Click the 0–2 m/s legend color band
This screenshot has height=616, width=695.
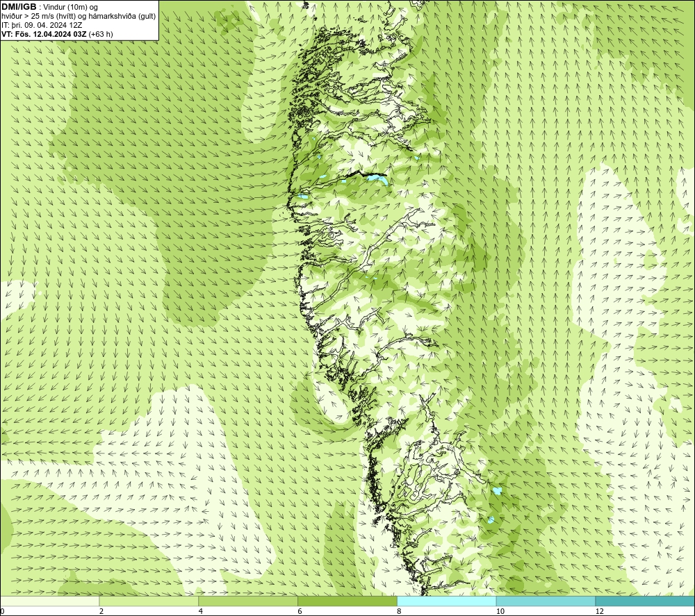[x=49, y=601]
